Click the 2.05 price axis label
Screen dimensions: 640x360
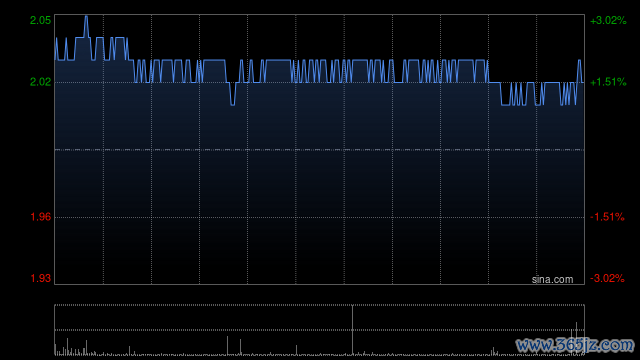click(x=40, y=20)
